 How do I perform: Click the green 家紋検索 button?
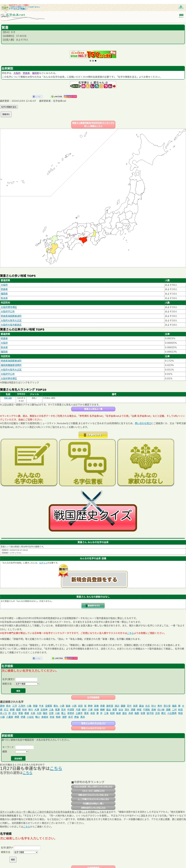coord(18,758)
